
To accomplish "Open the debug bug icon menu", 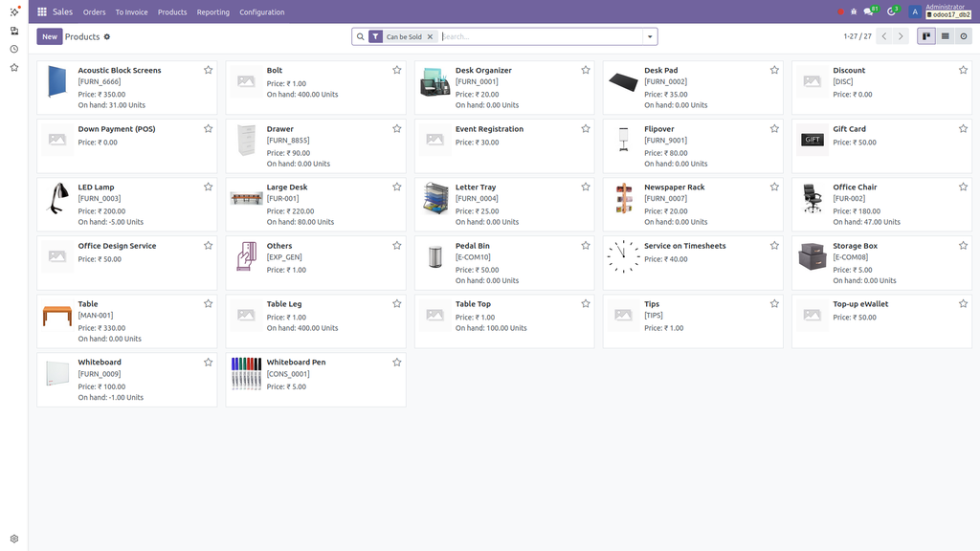I will (x=854, y=11).
